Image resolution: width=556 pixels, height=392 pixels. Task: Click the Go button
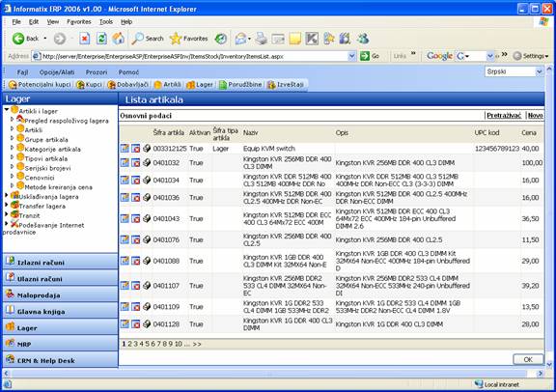[370, 56]
